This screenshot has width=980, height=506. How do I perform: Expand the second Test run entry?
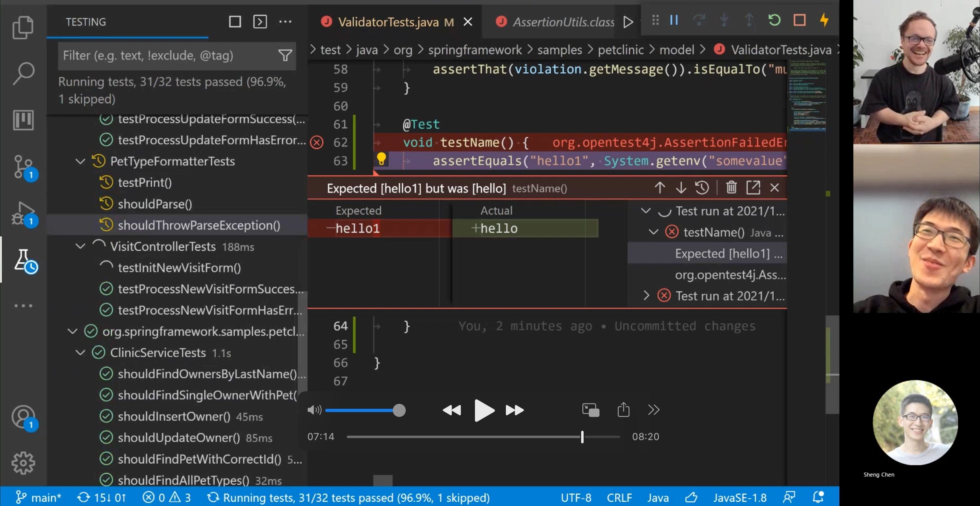[x=646, y=295]
